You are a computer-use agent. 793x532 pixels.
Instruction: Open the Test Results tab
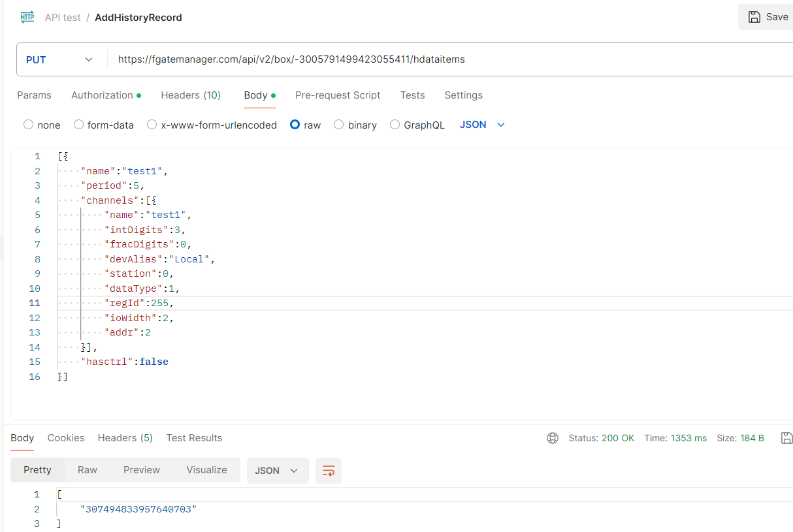[194, 438]
